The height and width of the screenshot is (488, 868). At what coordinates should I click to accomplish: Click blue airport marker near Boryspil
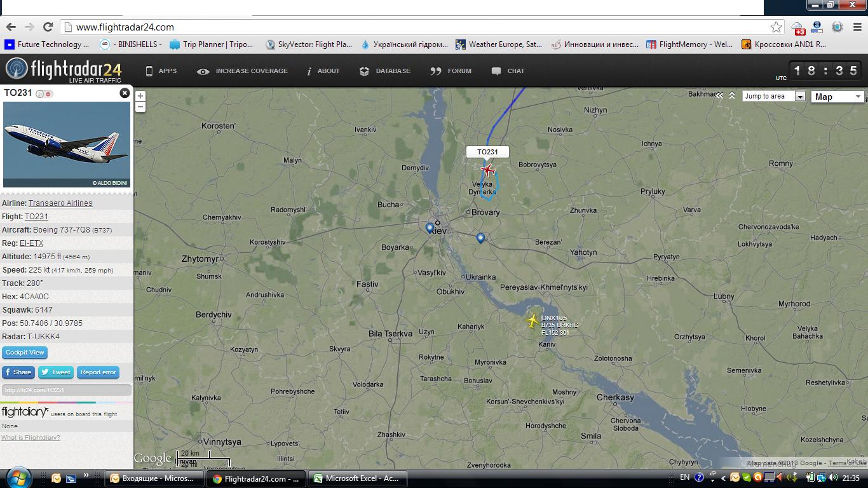coord(480,238)
